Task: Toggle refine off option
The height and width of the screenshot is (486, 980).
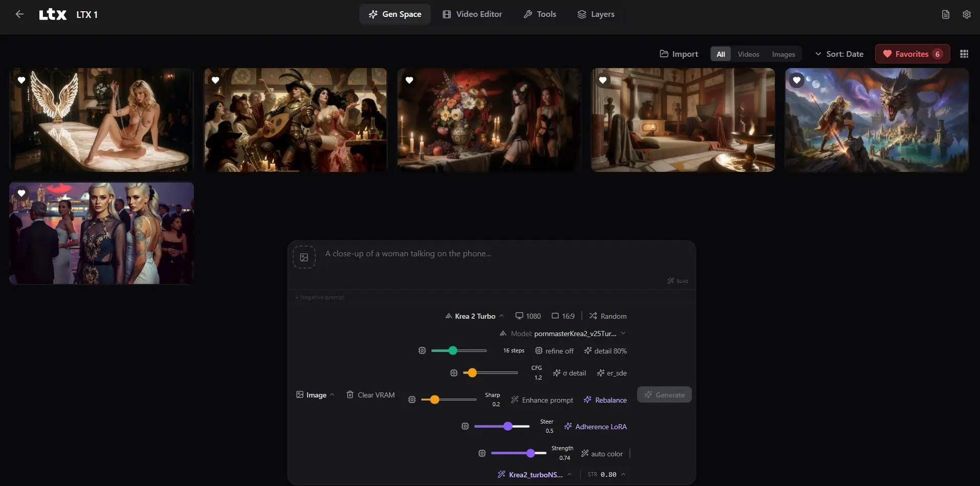Action: (554, 351)
